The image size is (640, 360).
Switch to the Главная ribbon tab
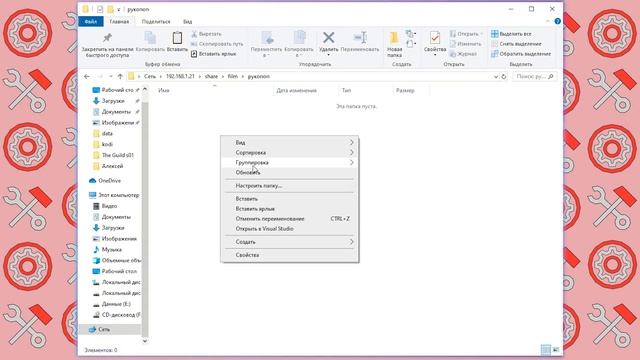tap(119, 21)
